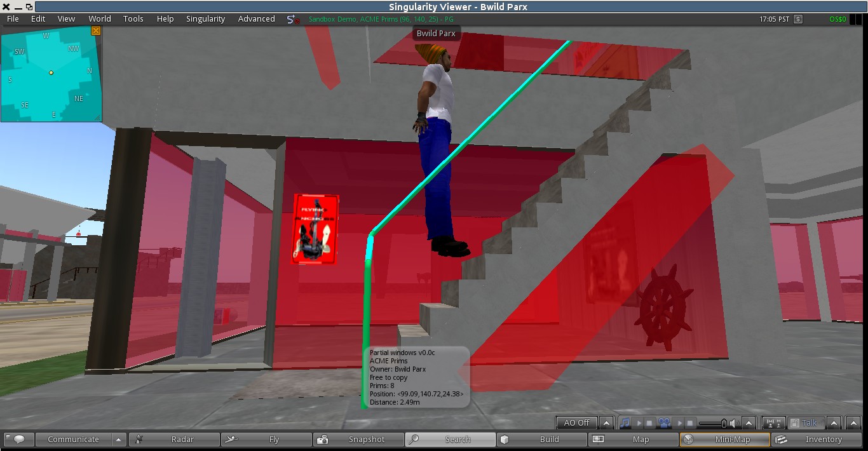Play the media stream
The image size is (868, 451).
click(x=680, y=423)
